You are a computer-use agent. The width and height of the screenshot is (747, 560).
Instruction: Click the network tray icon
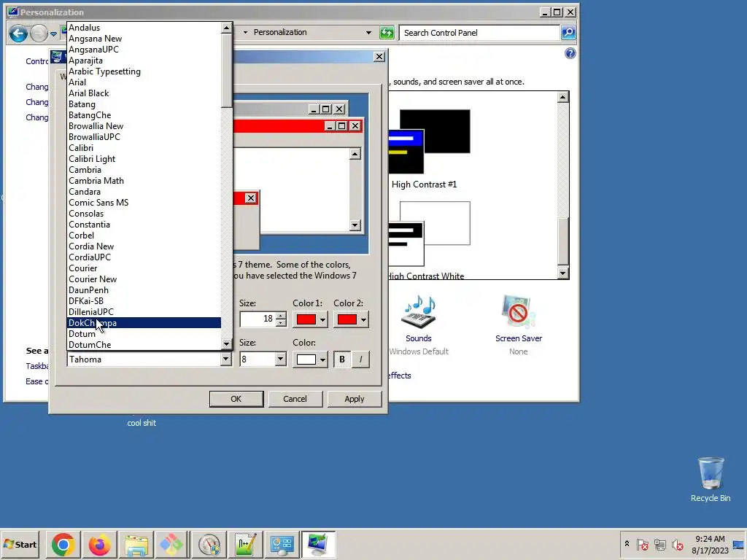tap(659, 544)
